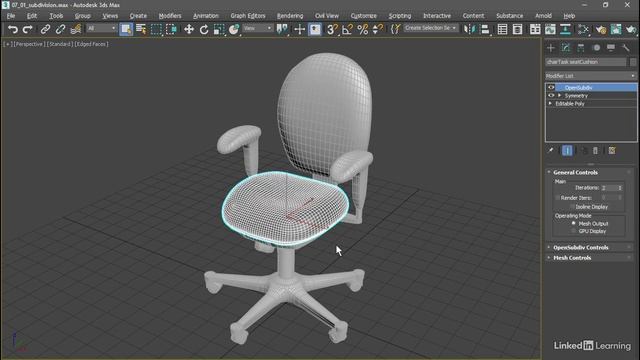Open the File menu
640x360 pixels.
[x=11, y=16]
